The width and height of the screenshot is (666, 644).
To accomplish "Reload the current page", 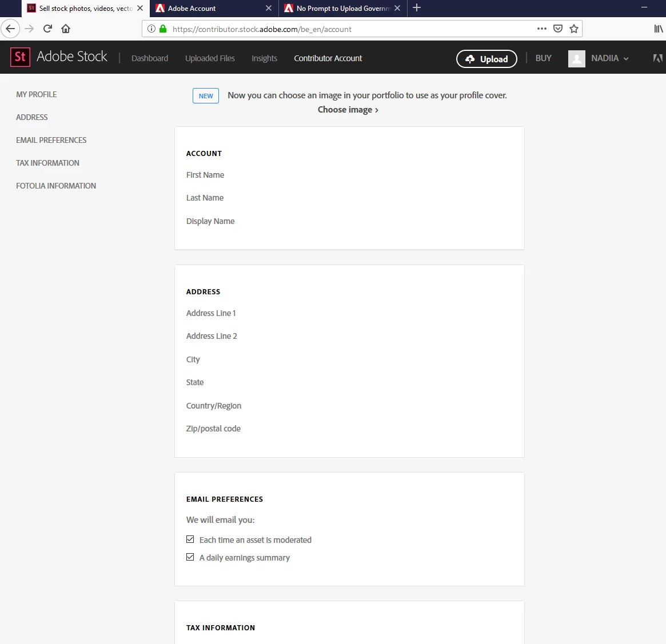I will click(x=47, y=29).
